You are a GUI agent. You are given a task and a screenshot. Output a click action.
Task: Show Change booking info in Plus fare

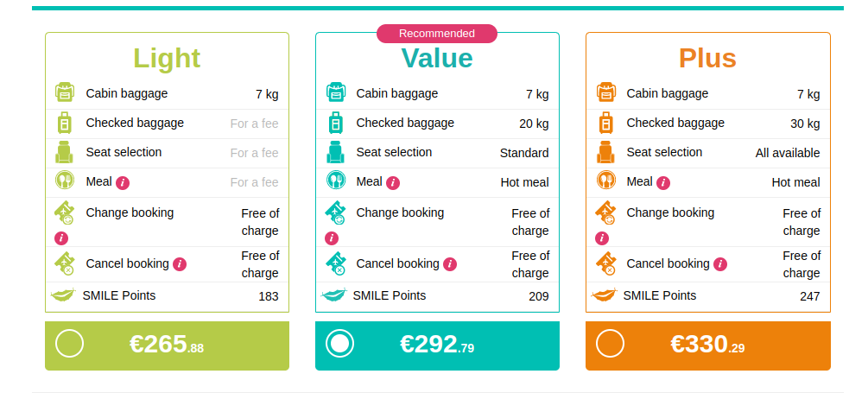(x=602, y=238)
